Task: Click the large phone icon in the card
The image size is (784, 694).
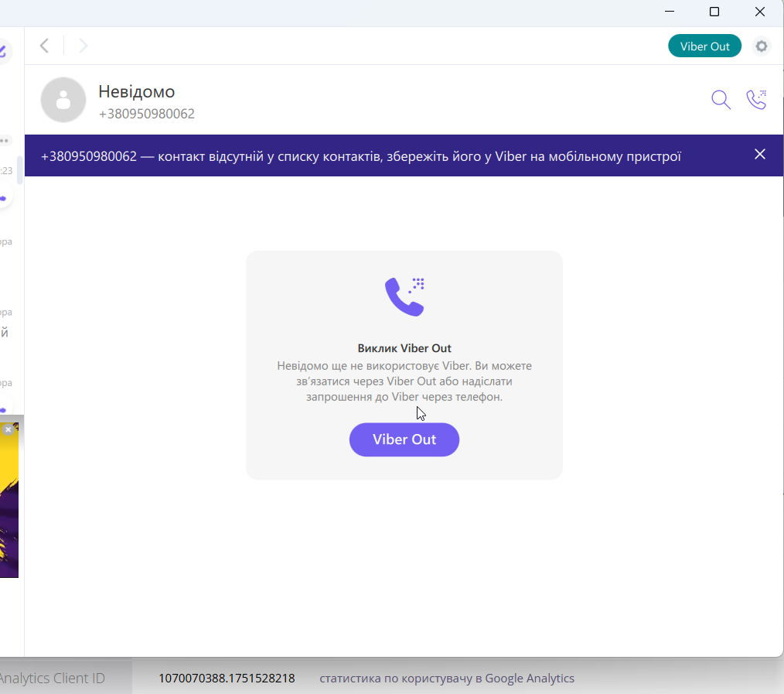Action: point(404,296)
